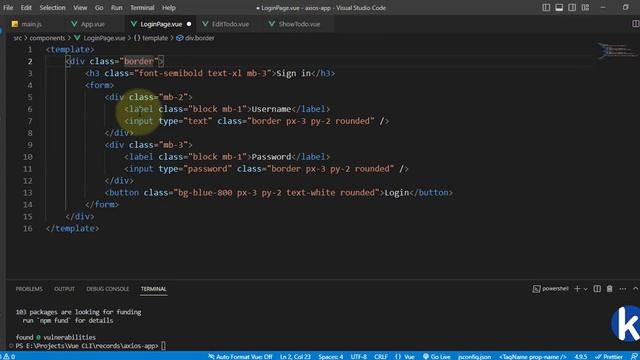This screenshot has height=360, width=640.
Task: Select the LoginPage.vue editor tab
Action: [x=161, y=24]
